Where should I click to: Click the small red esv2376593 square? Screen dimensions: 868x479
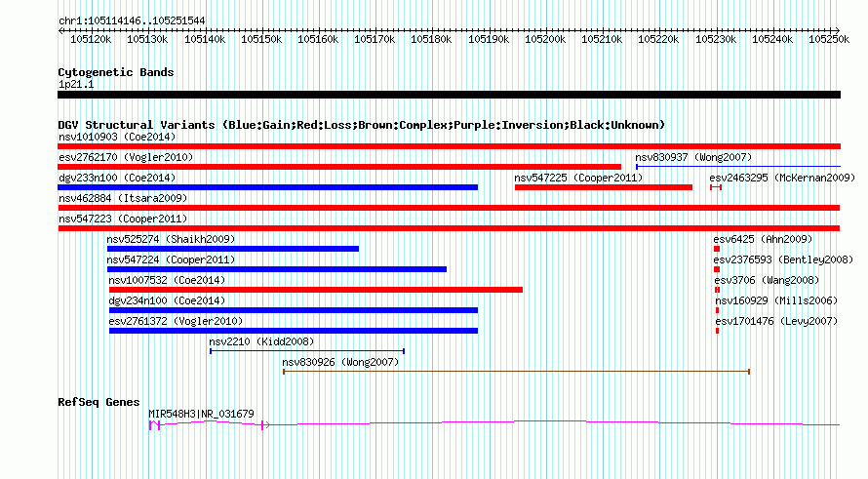[717, 269]
